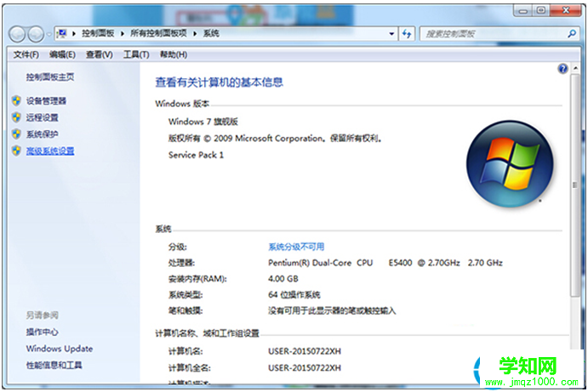Open 远程设置 link
588x392 pixels.
tap(42, 117)
